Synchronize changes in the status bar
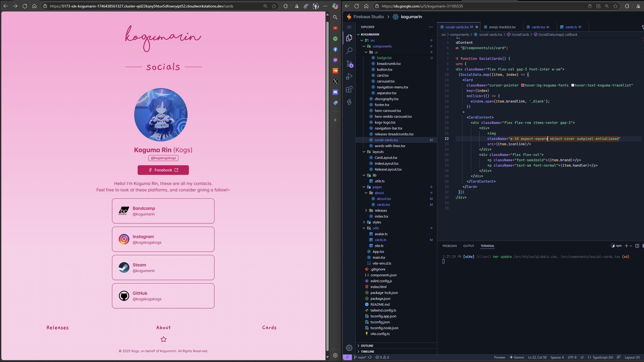The image size is (644, 362). [x=370, y=357]
